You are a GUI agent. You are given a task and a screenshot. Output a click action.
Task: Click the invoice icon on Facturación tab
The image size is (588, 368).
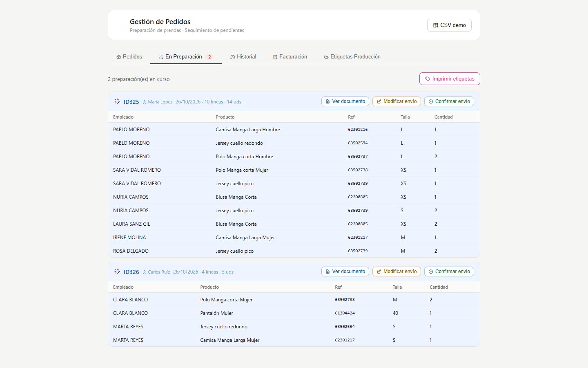[275, 57]
